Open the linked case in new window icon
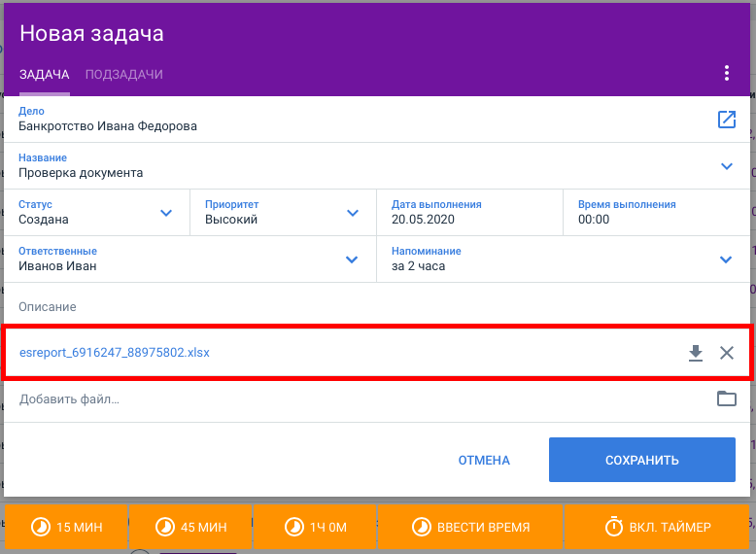 (727, 120)
